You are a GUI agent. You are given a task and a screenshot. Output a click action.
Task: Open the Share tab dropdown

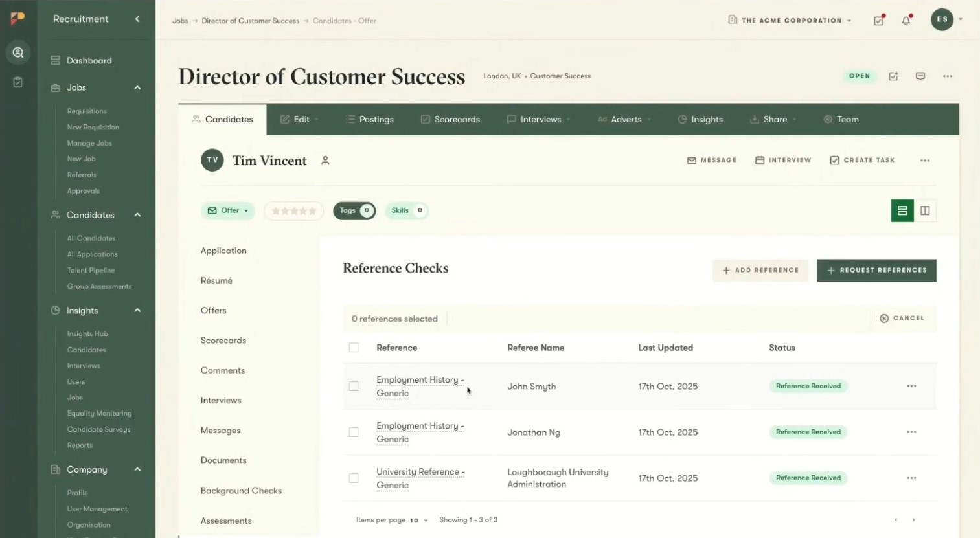[x=773, y=120]
